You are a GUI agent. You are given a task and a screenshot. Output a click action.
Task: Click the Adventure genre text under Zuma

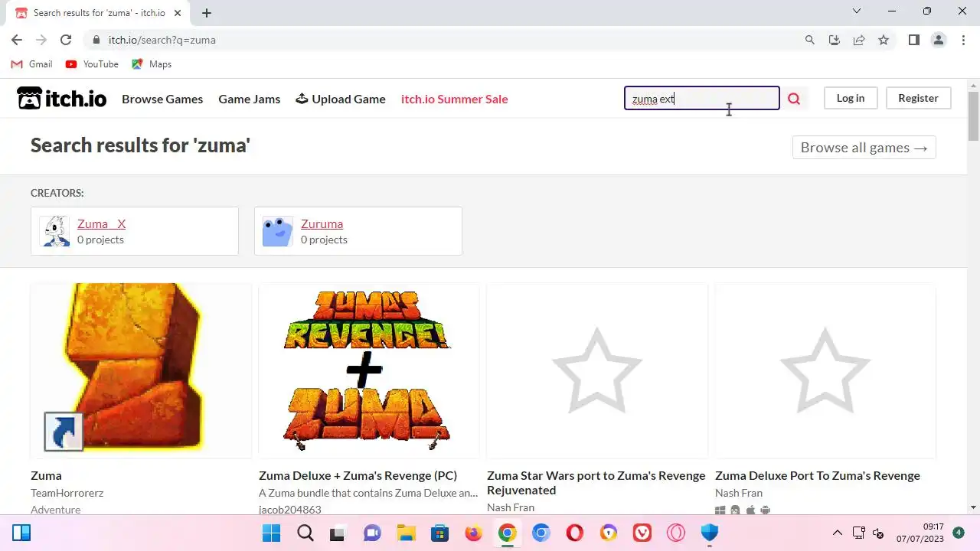[55, 510]
